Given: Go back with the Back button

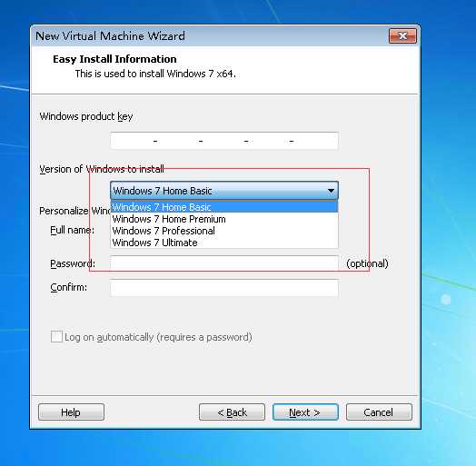Looking at the screenshot, I should 232,412.
